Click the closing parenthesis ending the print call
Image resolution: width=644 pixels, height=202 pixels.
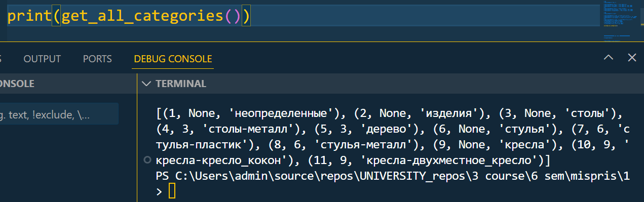point(246,17)
